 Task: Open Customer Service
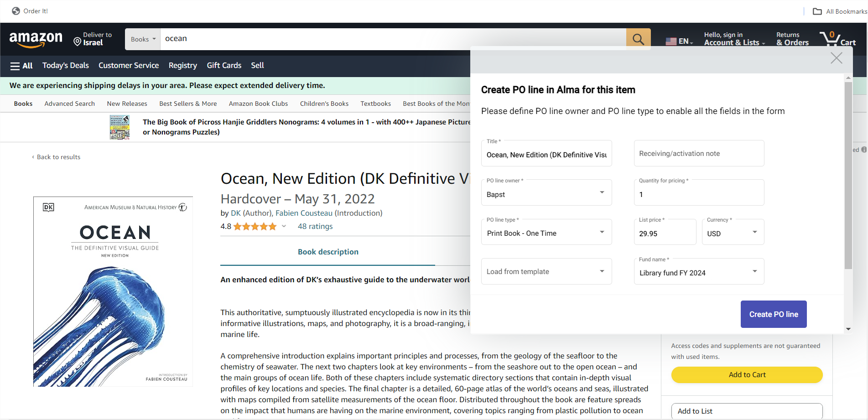click(x=129, y=66)
